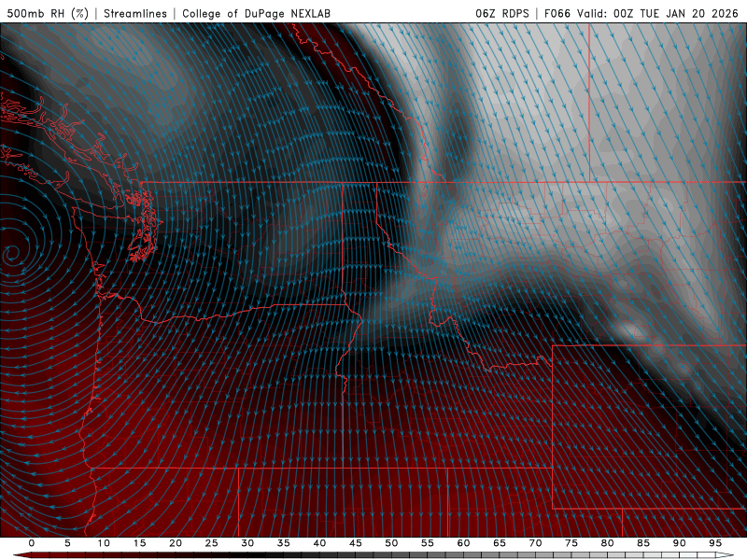747x560 pixels.
Task: Click the colorbar label "0"
Action: pyautogui.click(x=32, y=543)
